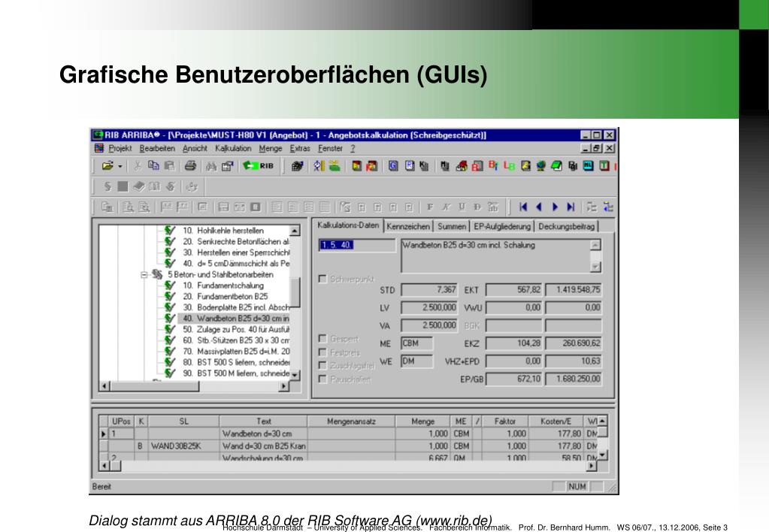Image resolution: width=769 pixels, height=532 pixels.
Task: Open the Extras menu
Action: pos(300,148)
